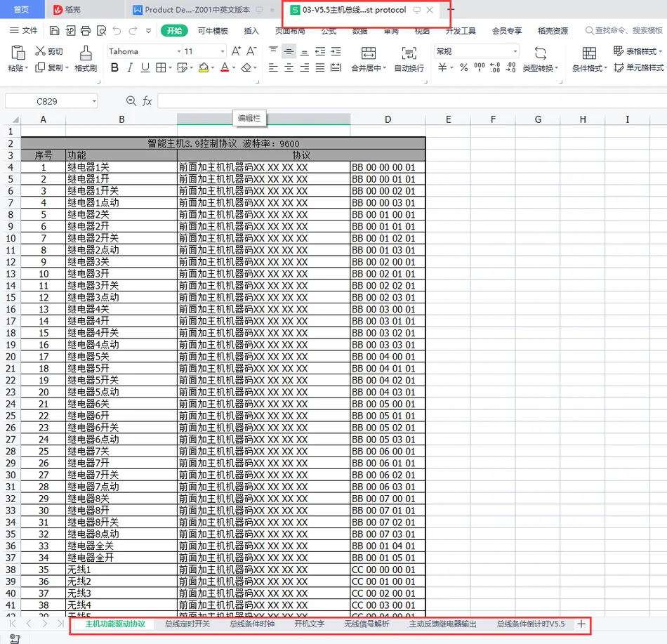Select the 开始 Home ribbon tab
This screenshot has width=667, height=644.
pyautogui.click(x=174, y=31)
